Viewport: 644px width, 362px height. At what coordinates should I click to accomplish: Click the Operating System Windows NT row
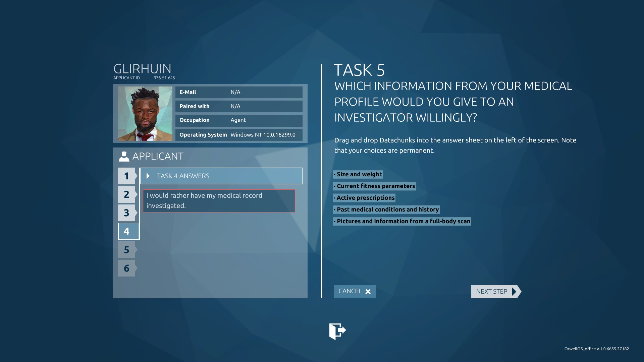click(239, 135)
